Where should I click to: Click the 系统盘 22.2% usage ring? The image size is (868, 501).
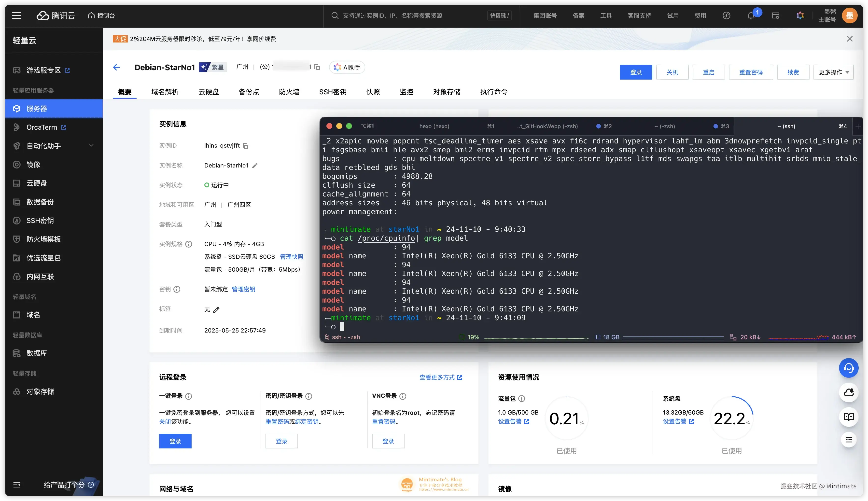coord(732,418)
